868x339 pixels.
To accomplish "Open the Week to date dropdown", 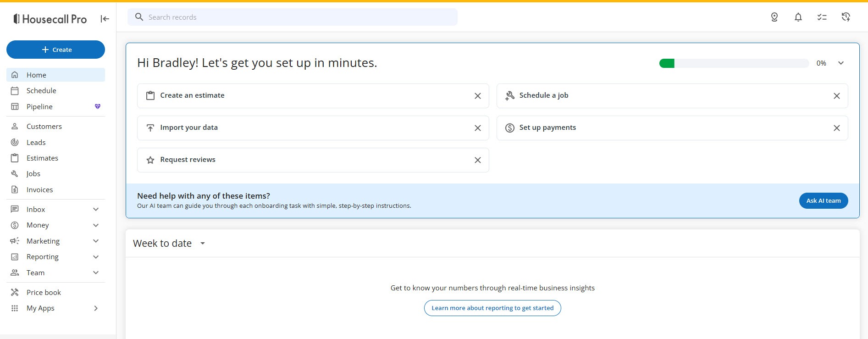I will (x=169, y=243).
